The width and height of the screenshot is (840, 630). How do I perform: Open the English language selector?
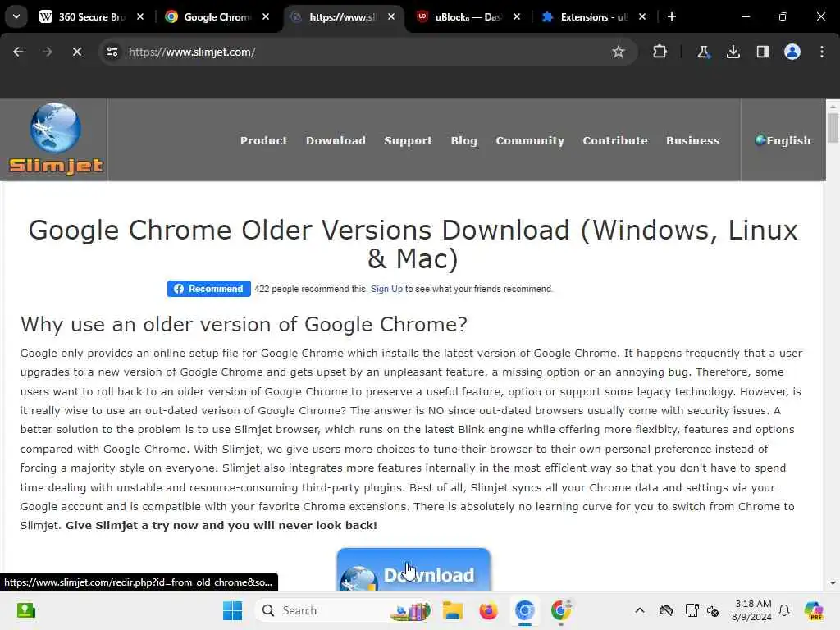pyautogui.click(x=783, y=140)
